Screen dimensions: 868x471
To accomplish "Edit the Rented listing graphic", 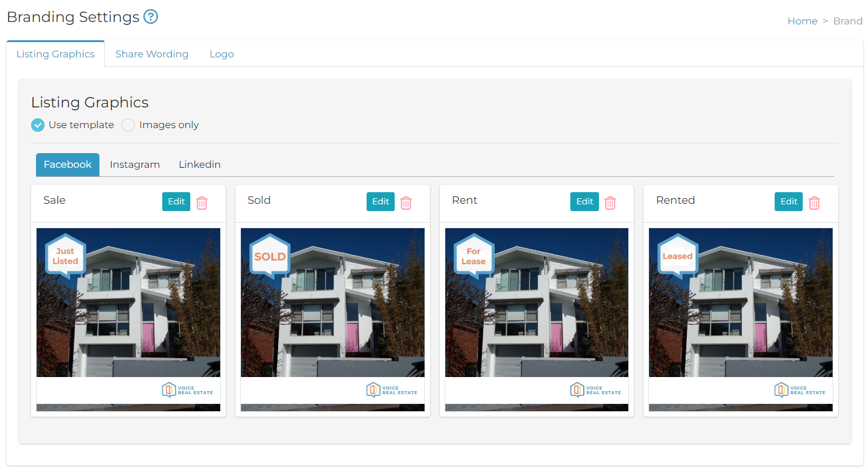I will point(789,202).
